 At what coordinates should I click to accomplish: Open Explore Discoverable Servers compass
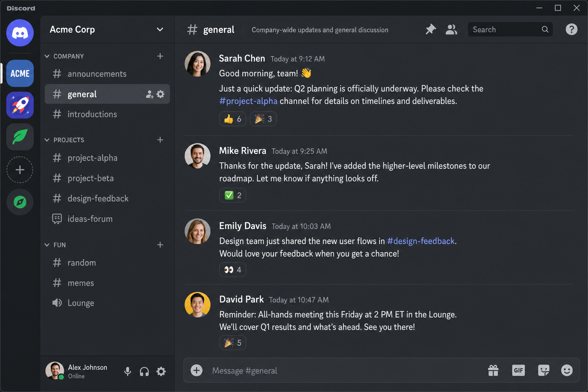pyautogui.click(x=20, y=202)
